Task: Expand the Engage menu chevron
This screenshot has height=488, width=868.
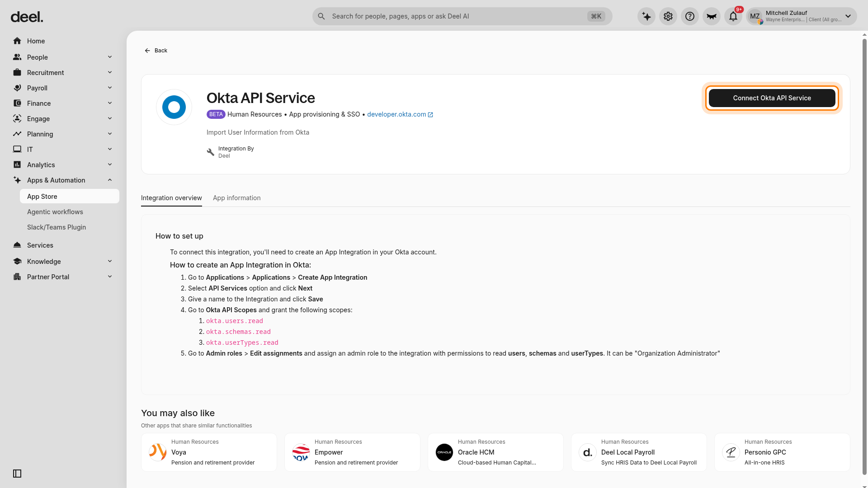Action: [110, 118]
